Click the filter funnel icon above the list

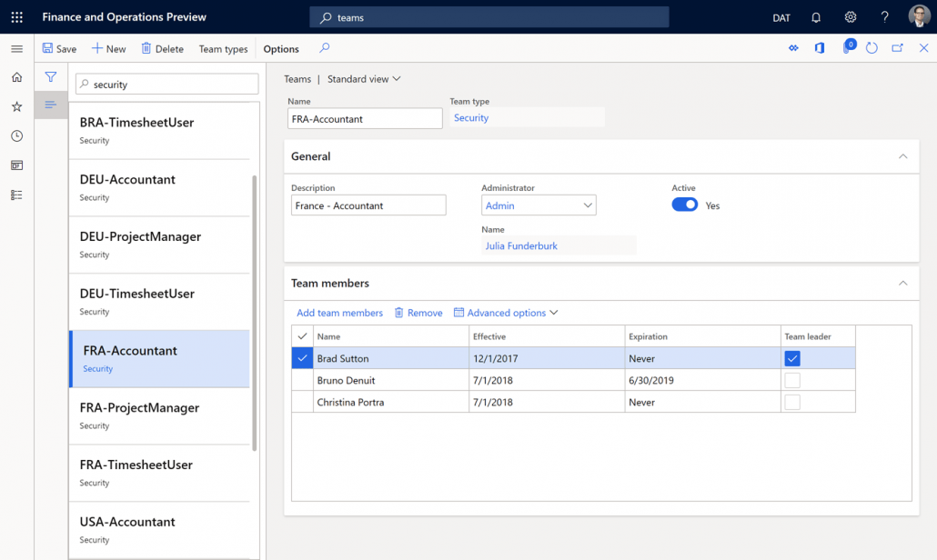coord(51,77)
